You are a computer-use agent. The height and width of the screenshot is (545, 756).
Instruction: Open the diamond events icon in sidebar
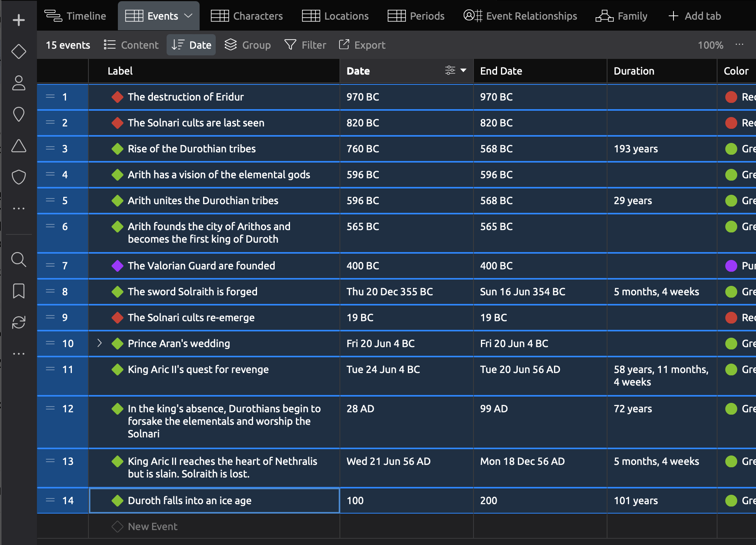[18, 51]
